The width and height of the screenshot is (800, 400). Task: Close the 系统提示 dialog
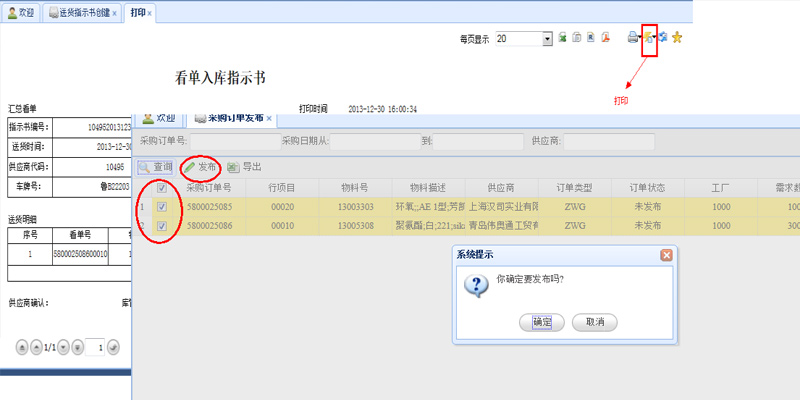666,255
